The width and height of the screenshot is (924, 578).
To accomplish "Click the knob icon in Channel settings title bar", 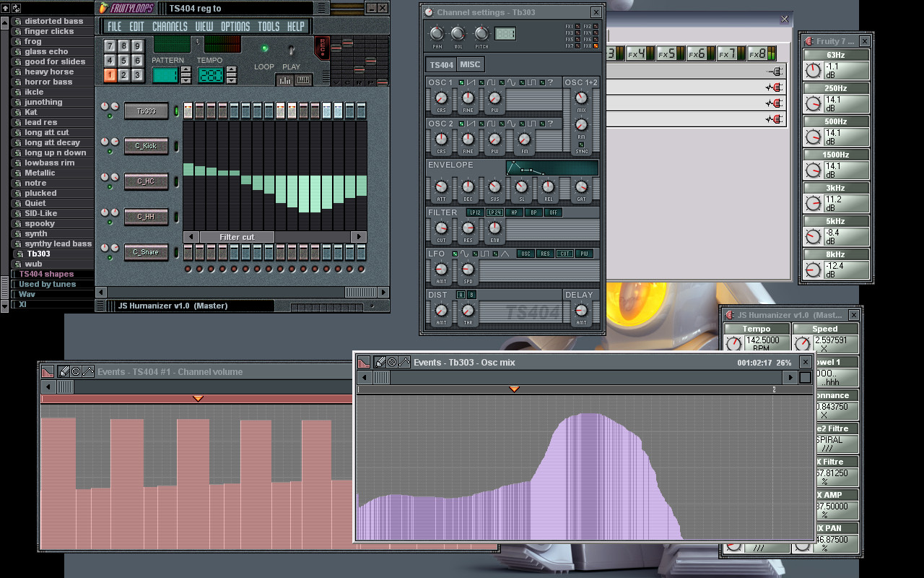I will pyautogui.click(x=429, y=12).
